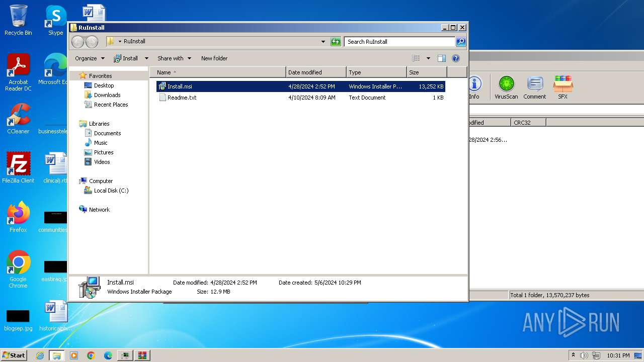644x362 pixels.
Task: Open the Comment tool in WinRAR
Action: tap(534, 87)
